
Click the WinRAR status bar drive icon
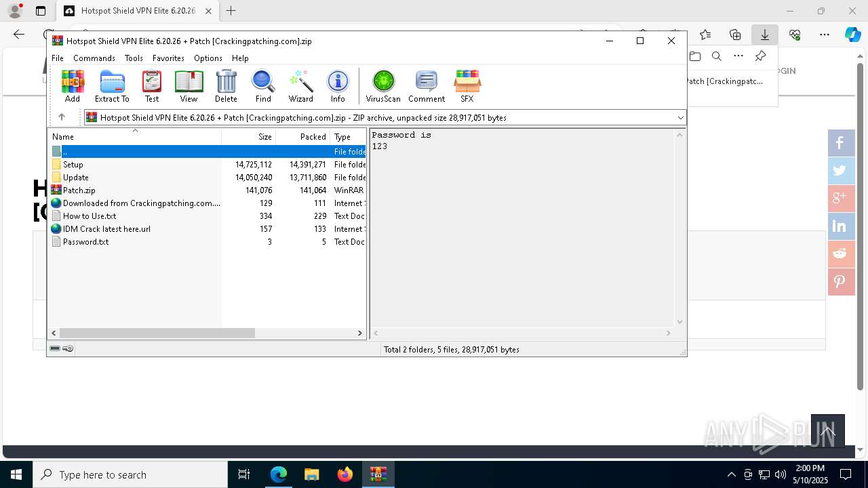point(55,348)
